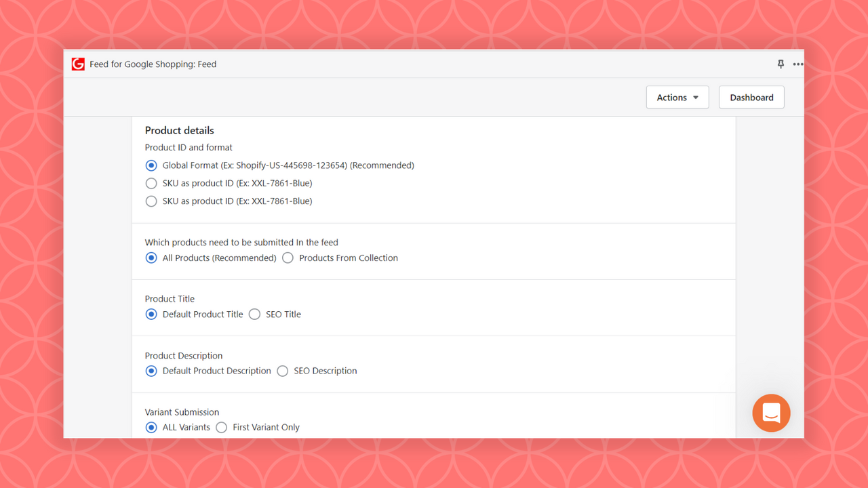
Task: Choose First Variant Only submission
Action: tap(221, 427)
